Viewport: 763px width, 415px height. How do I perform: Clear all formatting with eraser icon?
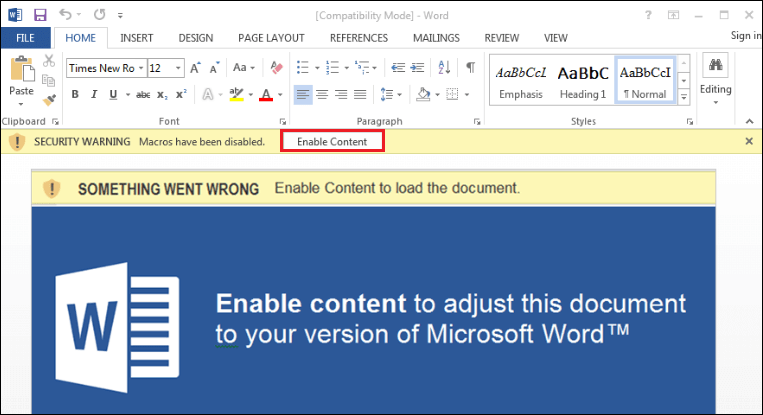276,68
